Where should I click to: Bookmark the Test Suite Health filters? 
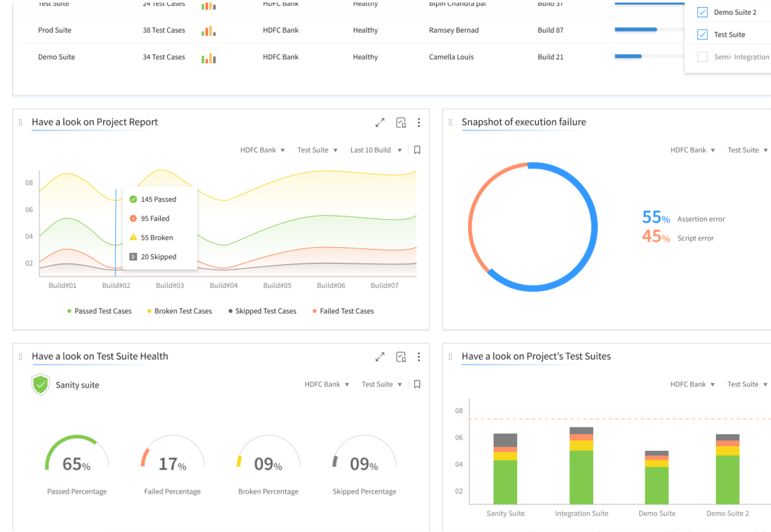tap(417, 384)
